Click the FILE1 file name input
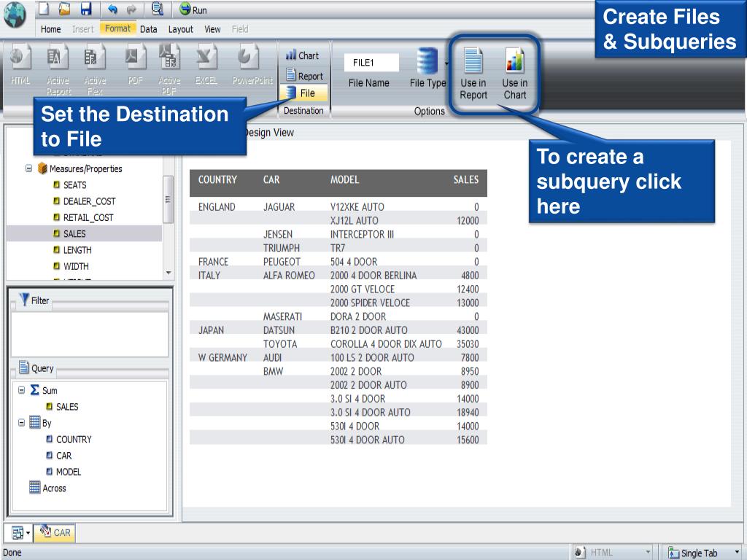This screenshot has height=560, width=747. click(371, 63)
